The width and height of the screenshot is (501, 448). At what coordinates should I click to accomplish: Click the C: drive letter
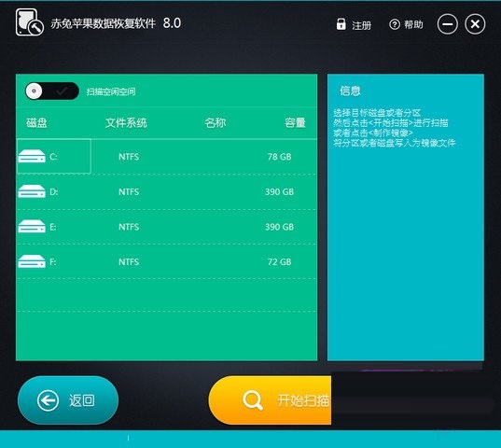point(53,157)
